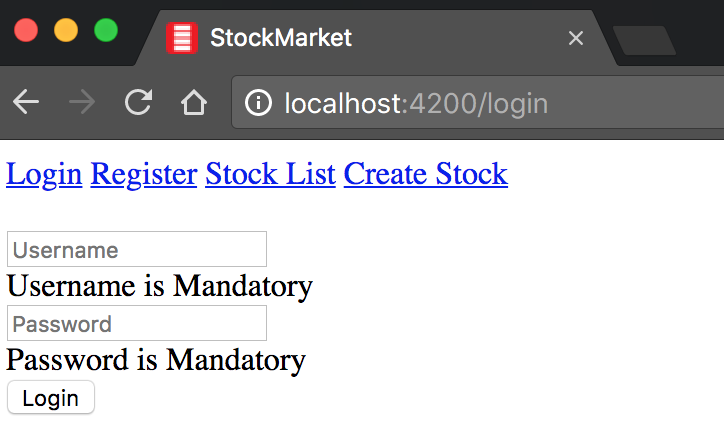Click into the Password field

[x=137, y=323]
